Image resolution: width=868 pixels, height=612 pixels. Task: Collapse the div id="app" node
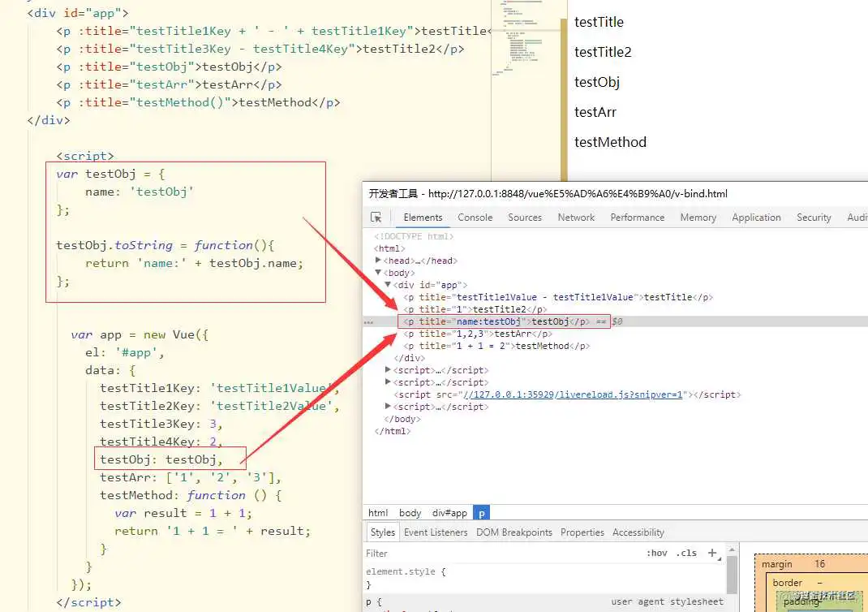pos(389,285)
